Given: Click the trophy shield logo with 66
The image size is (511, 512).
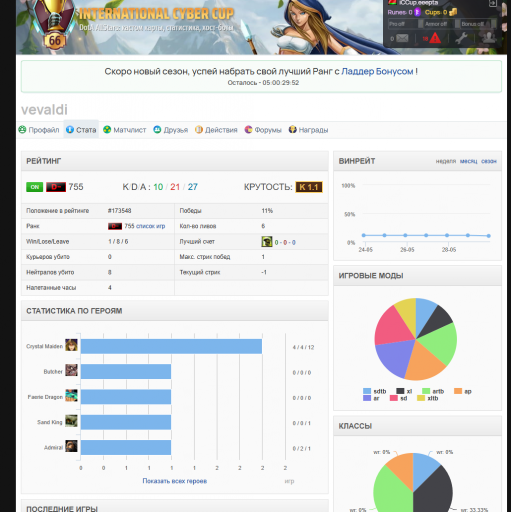Looking at the screenshot, I should [x=55, y=24].
